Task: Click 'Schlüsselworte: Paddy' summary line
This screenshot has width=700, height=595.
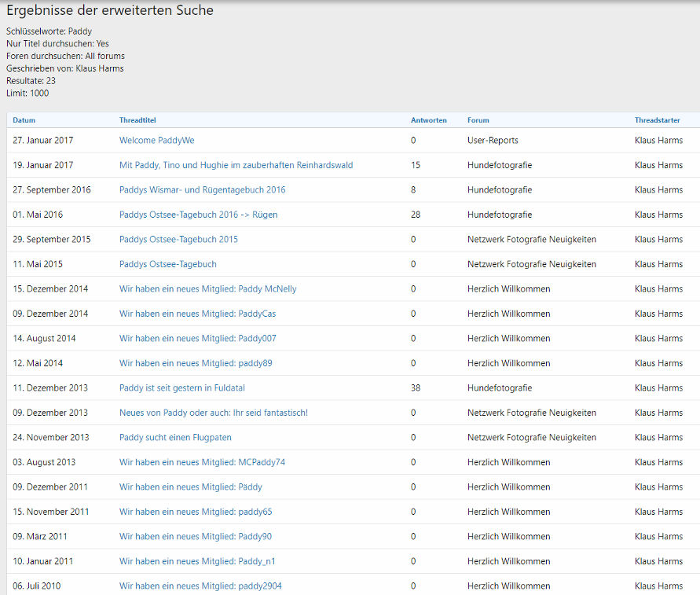Action: [x=49, y=31]
